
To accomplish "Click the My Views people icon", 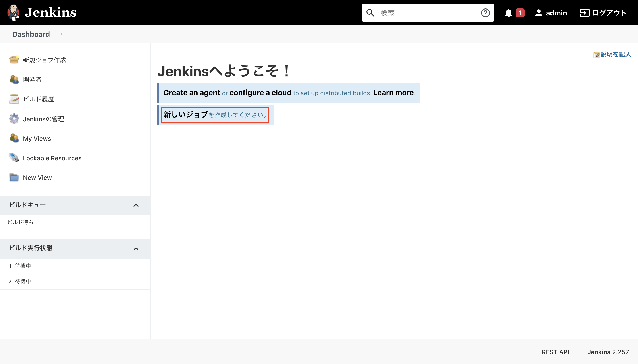I will tap(14, 138).
